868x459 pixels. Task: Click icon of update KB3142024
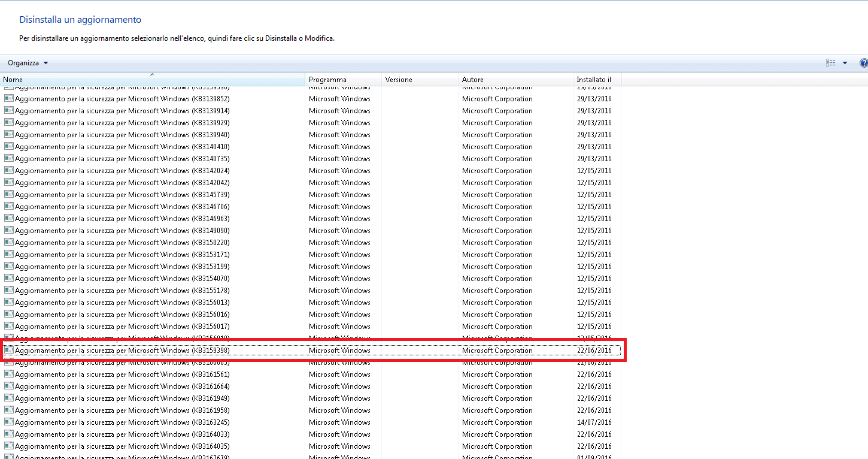[x=9, y=171]
